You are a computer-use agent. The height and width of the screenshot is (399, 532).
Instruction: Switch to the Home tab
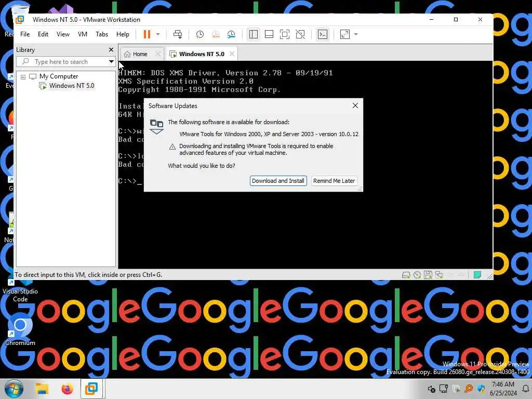click(140, 54)
